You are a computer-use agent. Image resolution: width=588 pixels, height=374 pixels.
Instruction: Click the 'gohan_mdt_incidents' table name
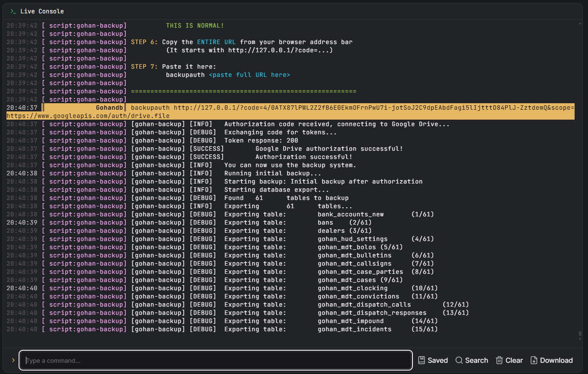point(355,329)
